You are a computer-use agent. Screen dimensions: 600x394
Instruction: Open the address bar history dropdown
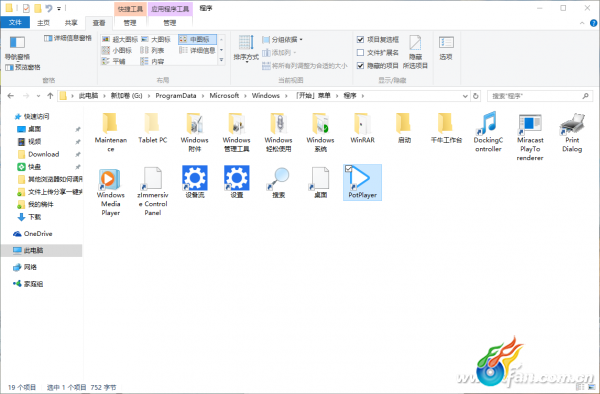click(465, 96)
